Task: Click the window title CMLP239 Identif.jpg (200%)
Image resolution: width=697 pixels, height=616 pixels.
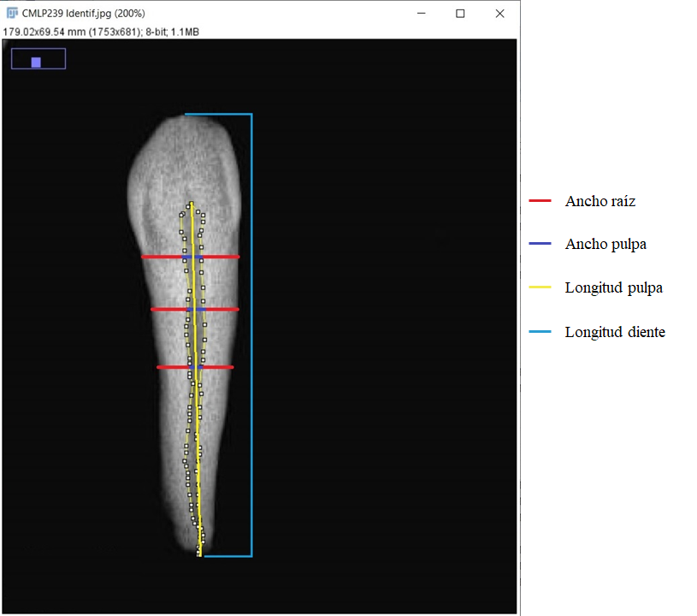Action: [83, 14]
